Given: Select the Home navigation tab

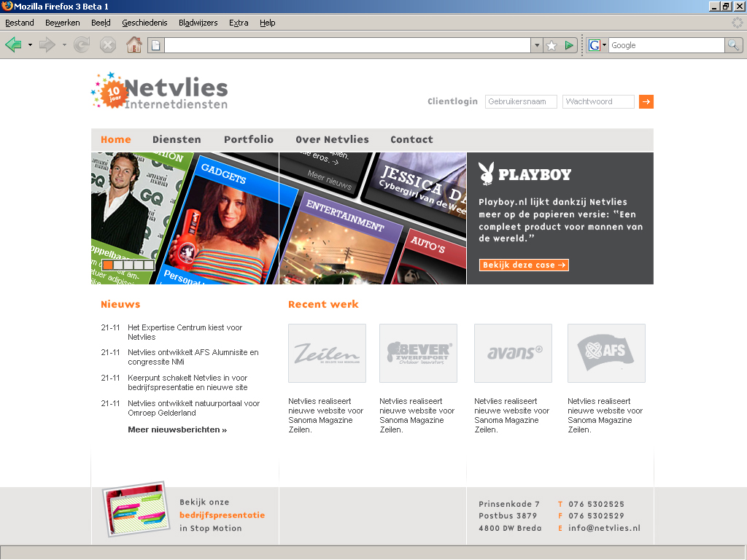Looking at the screenshot, I should click(116, 139).
